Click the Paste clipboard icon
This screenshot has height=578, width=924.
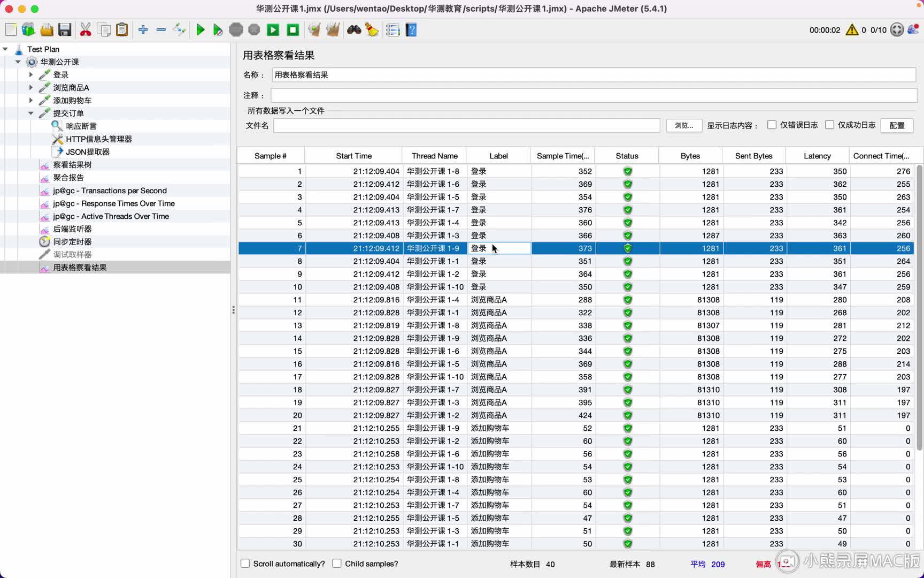coord(122,30)
